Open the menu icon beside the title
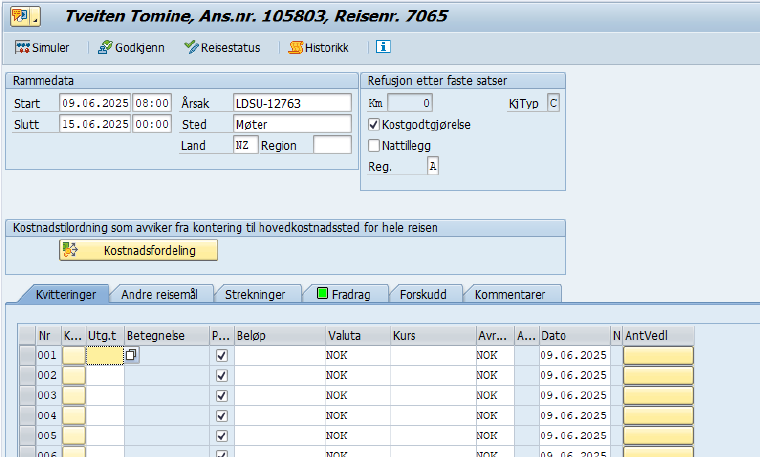Image resolution: width=760 pixels, height=457 pixels. click(25, 16)
